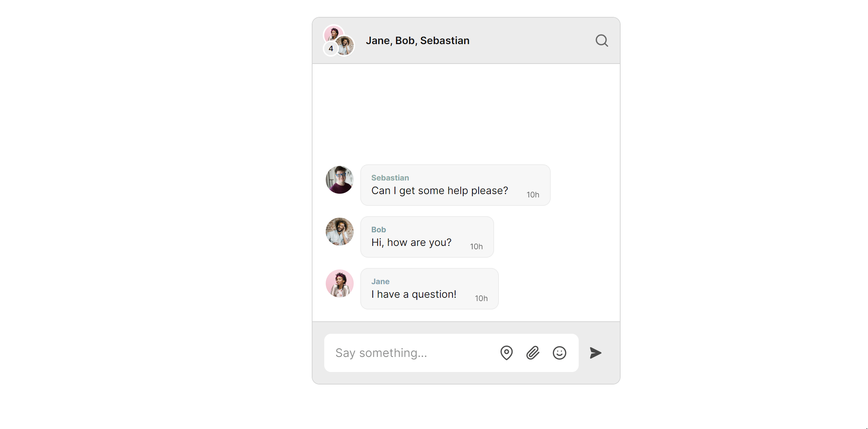Click Jane's profile avatar
This screenshot has height=429, width=868.
(x=339, y=283)
